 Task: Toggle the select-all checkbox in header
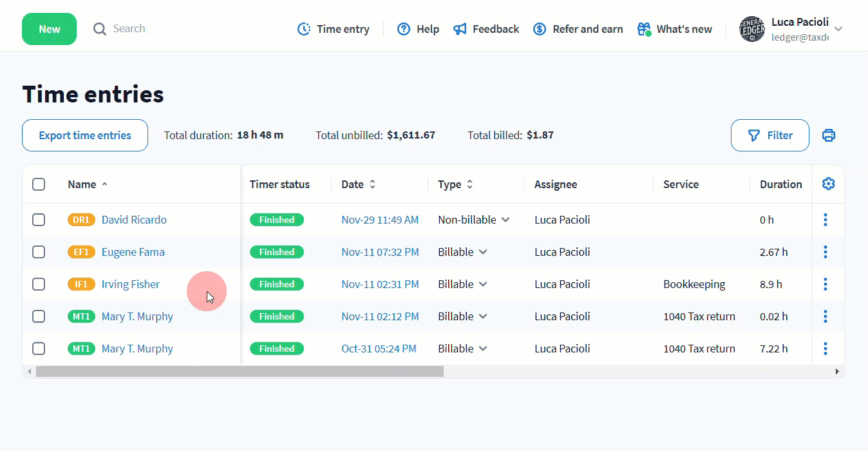tap(39, 184)
